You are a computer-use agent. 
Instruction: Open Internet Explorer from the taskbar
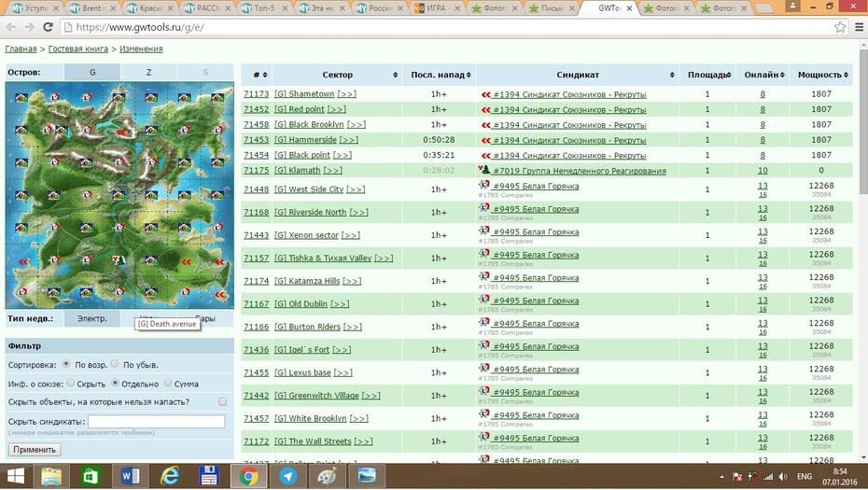[169, 476]
